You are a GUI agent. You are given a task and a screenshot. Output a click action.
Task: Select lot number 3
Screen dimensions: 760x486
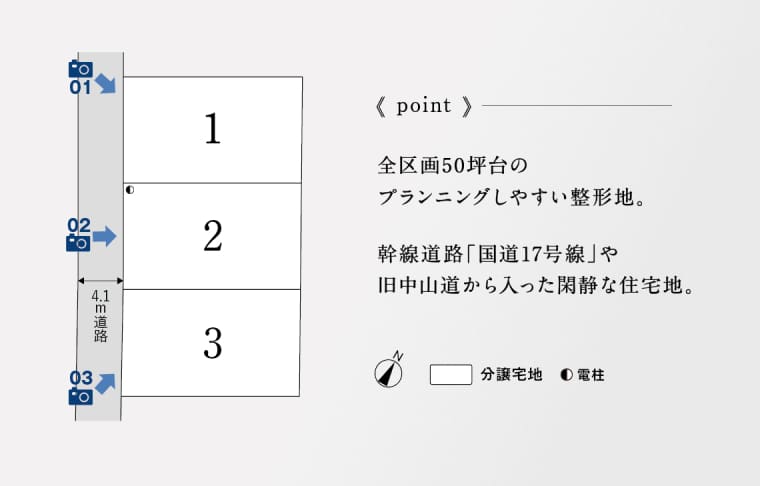tap(213, 343)
